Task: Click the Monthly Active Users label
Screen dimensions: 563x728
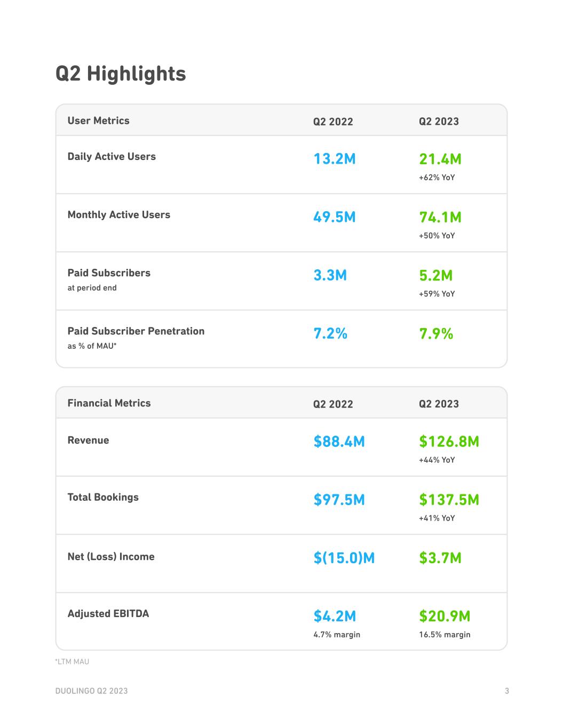Action: (x=118, y=214)
